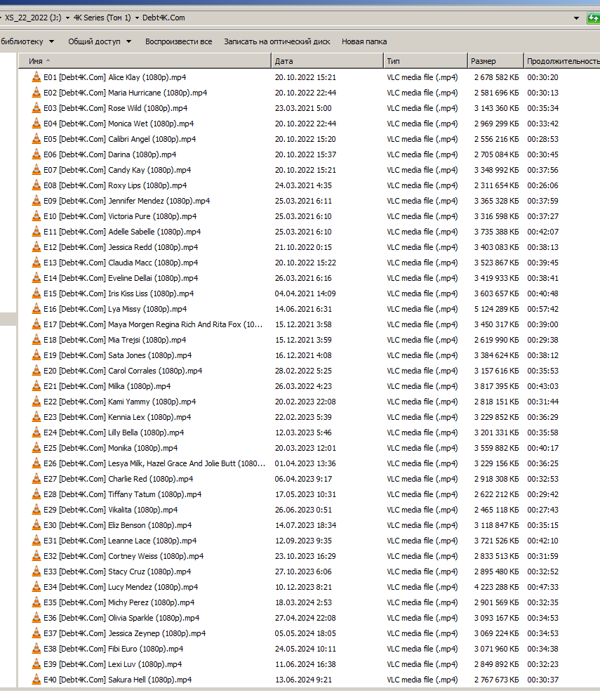Screen dimensions: 600x700
Task: Click date 14.06.2021 6:31 cell
Action: point(303,309)
